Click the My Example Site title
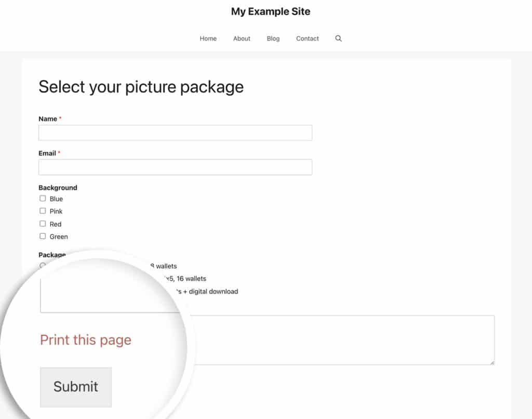 pyautogui.click(x=271, y=11)
